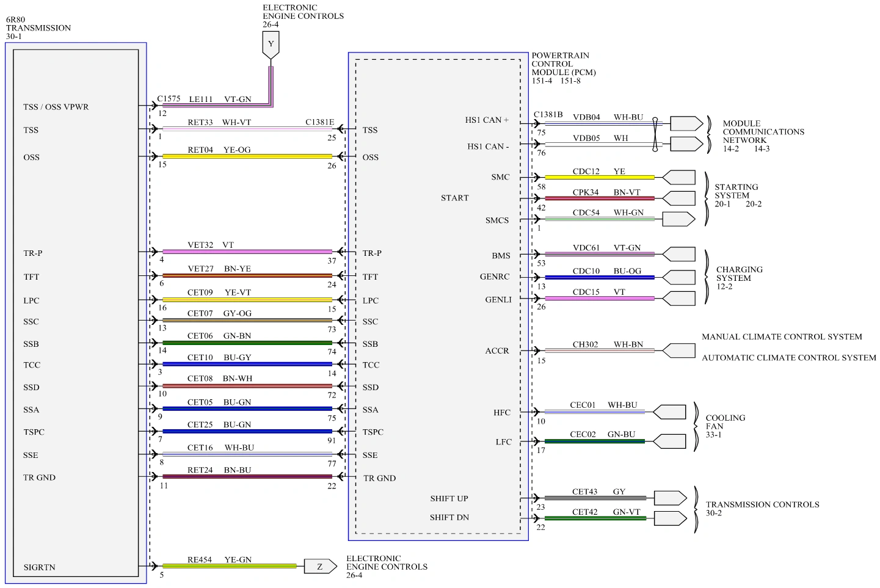Viewport: 880px width, 588px height.
Task: Open Starting System reference 20-2
Action: tap(754, 204)
